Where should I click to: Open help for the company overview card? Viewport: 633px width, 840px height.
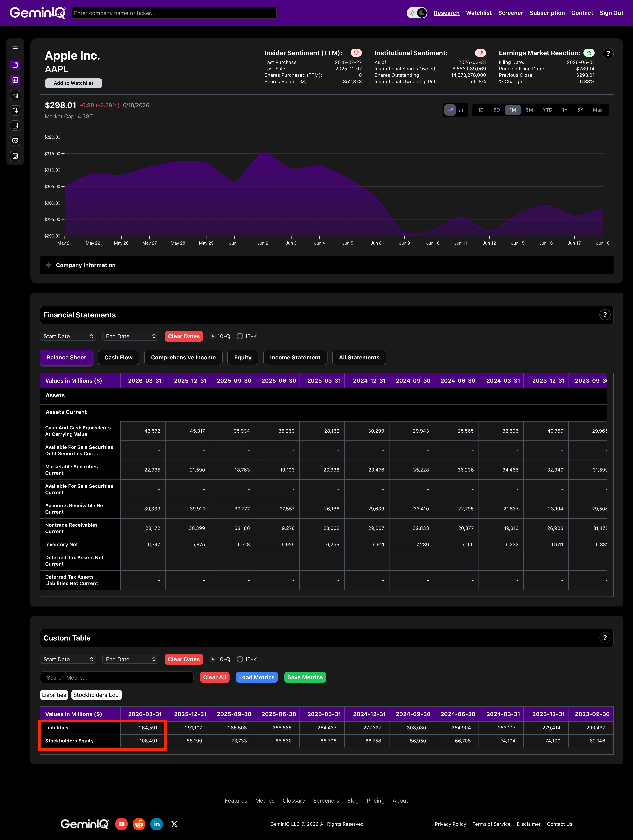[608, 54]
